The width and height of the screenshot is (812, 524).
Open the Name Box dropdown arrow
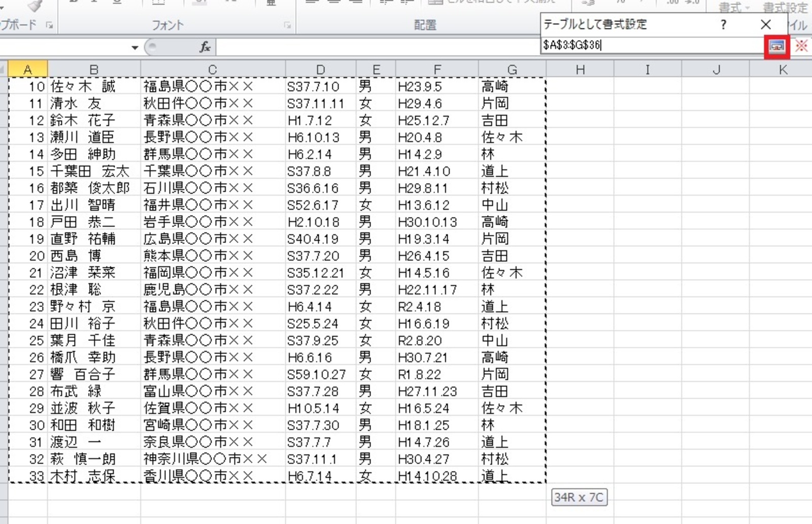coord(134,48)
